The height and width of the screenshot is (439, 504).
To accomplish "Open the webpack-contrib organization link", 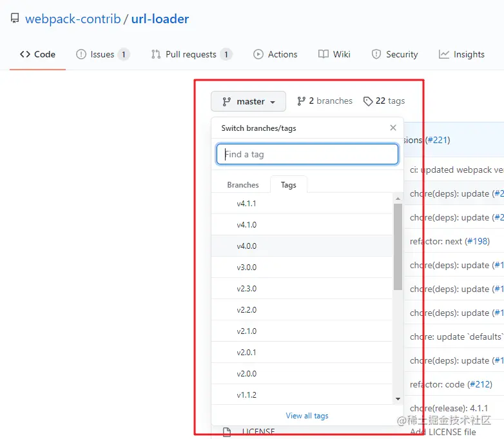I will 73,19.
